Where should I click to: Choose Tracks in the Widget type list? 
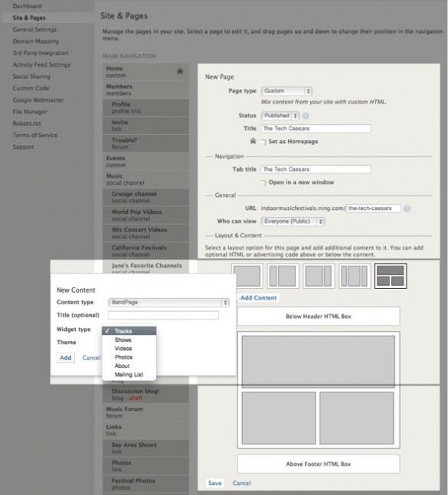click(129, 331)
